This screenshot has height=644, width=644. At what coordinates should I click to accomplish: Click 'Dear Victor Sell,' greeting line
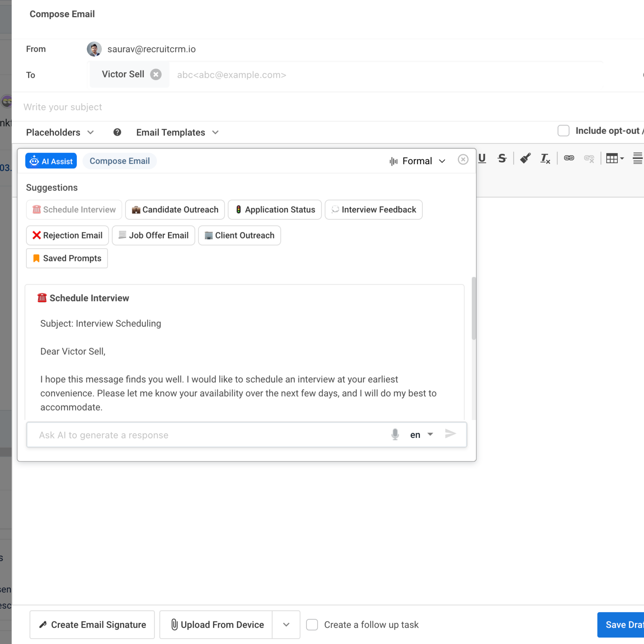pos(73,351)
